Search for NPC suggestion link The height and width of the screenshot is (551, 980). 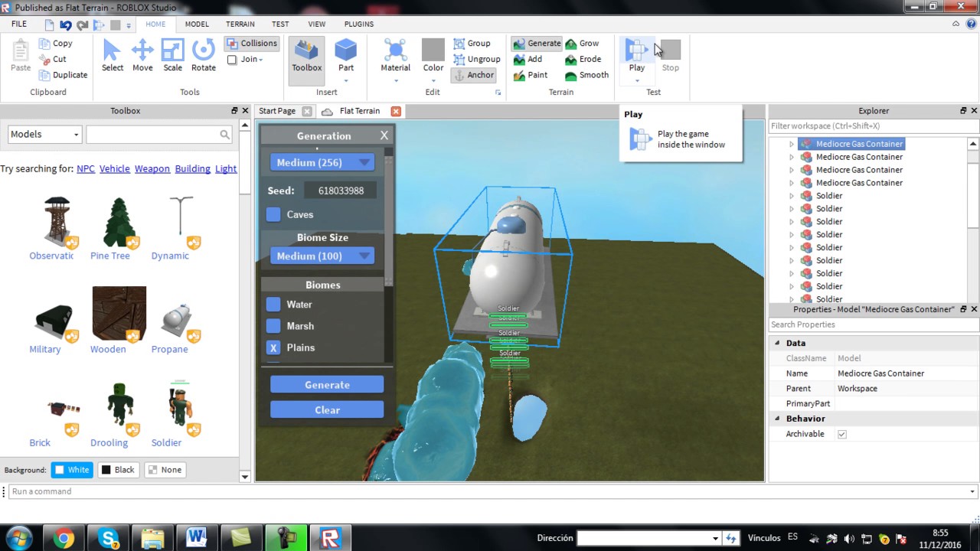[x=86, y=168]
